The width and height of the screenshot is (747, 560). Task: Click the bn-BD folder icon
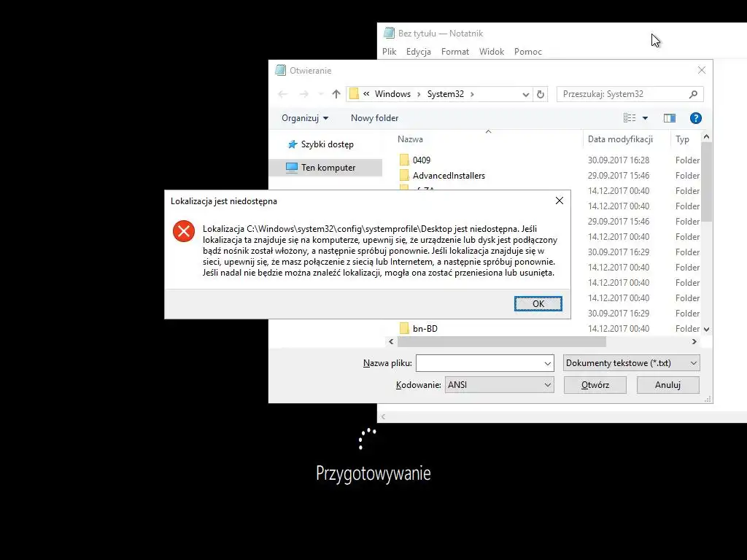click(x=404, y=329)
